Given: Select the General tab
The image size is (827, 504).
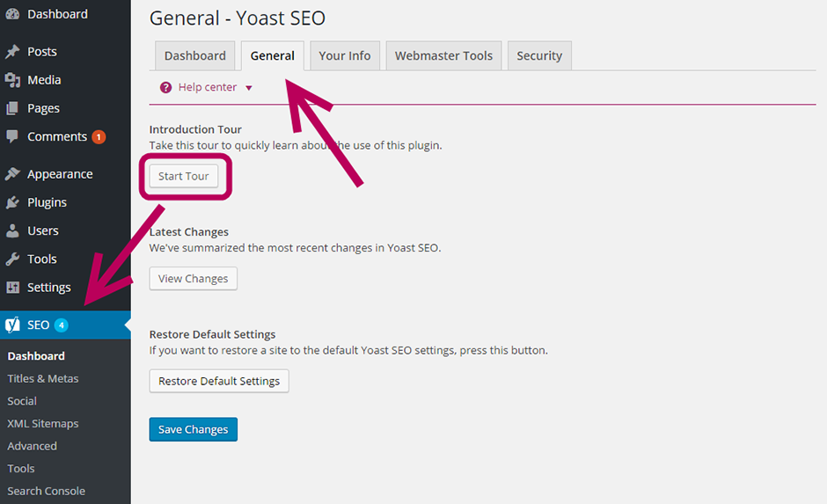Looking at the screenshot, I should (x=272, y=56).
